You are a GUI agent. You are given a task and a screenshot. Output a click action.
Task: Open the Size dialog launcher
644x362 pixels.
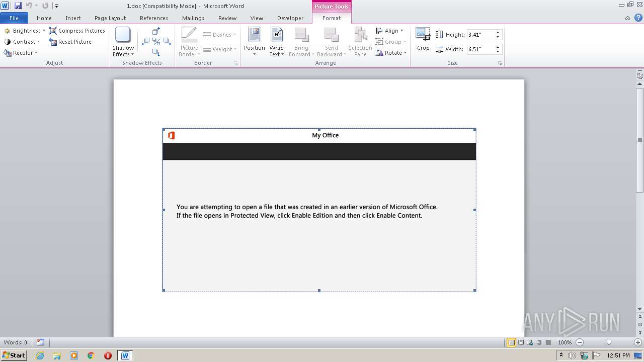pos(500,63)
